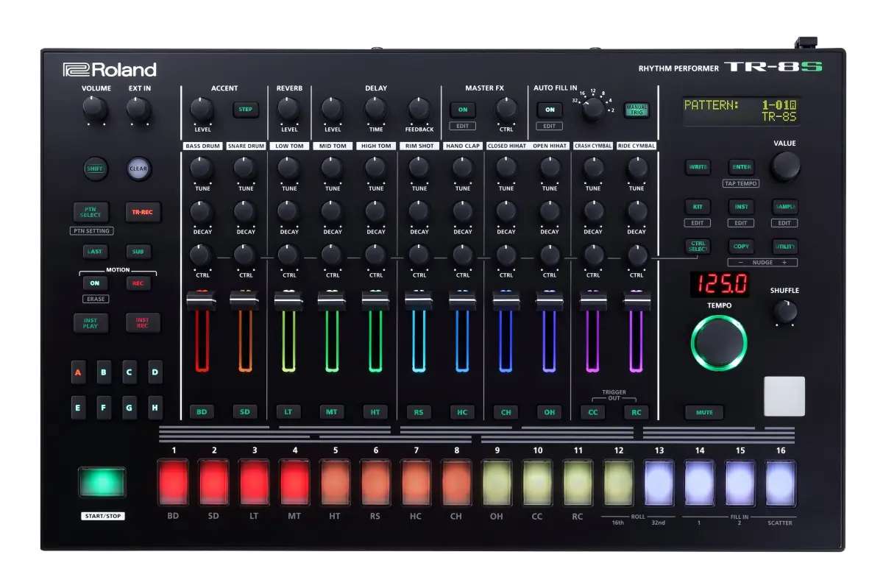883x588 pixels.
Task: Click the CTRL SELECT button
Action: pyautogui.click(x=698, y=247)
